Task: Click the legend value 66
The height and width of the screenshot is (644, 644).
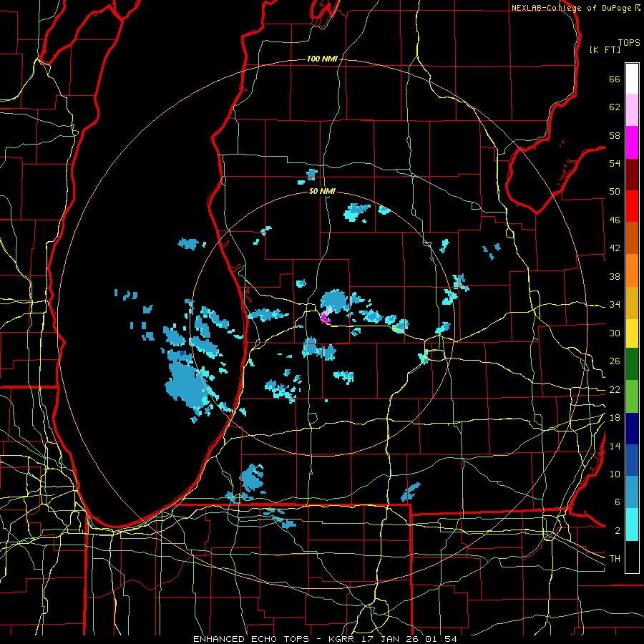Action: (x=615, y=79)
